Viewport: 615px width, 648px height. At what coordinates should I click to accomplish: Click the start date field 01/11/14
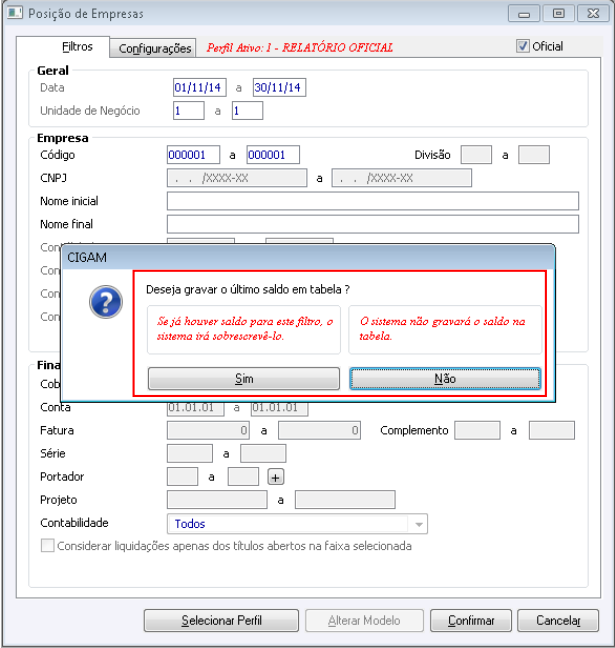pos(200,88)
